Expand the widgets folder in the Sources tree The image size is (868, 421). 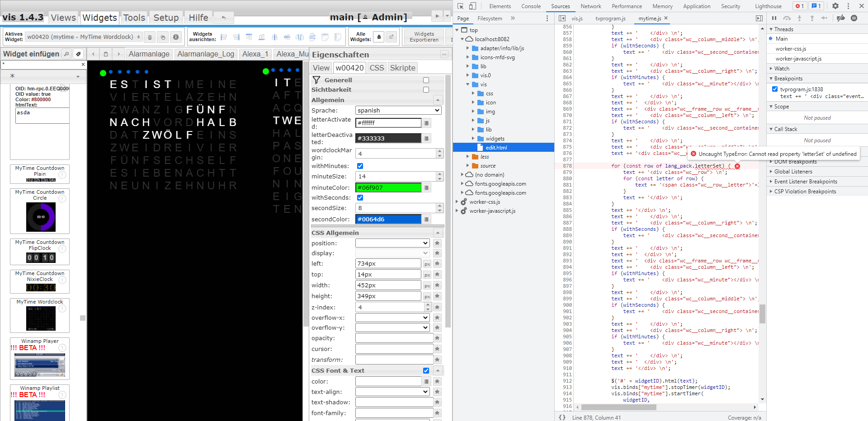coord(473,139)
